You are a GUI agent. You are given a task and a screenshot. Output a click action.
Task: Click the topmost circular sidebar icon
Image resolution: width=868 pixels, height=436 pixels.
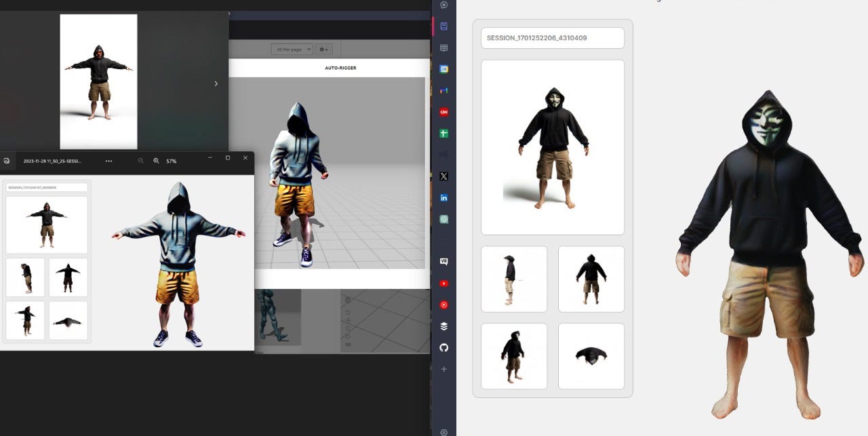(x=444, y=5)
